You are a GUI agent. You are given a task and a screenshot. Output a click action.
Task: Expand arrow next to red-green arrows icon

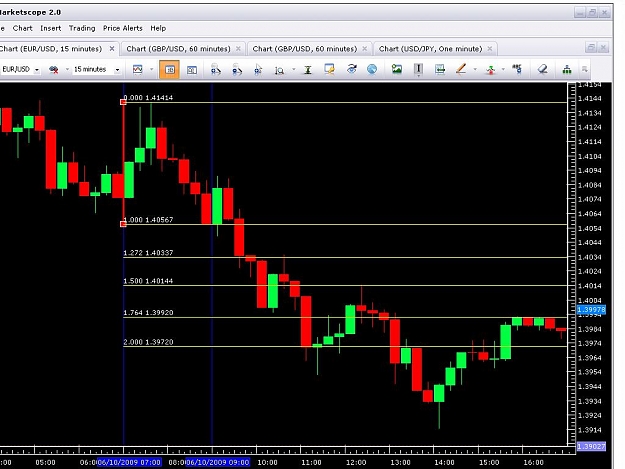click(503, 69)
